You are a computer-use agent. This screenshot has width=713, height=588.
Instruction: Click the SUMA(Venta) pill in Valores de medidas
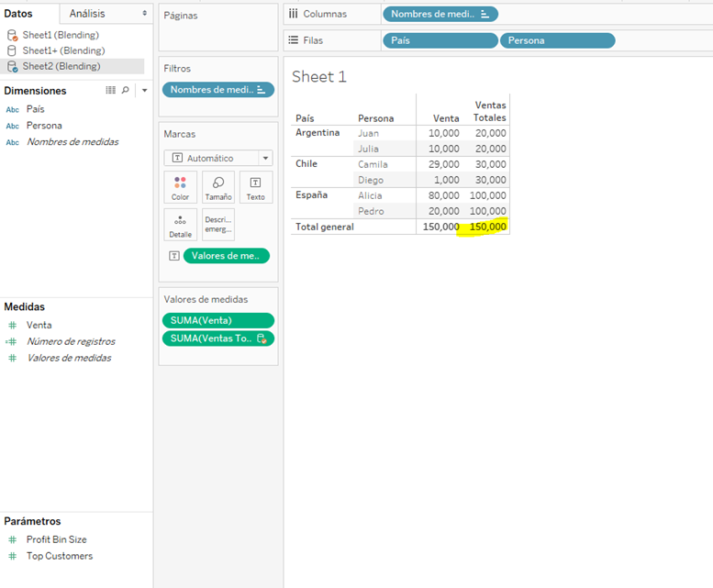pyautogui.click(x=217, y=320)
